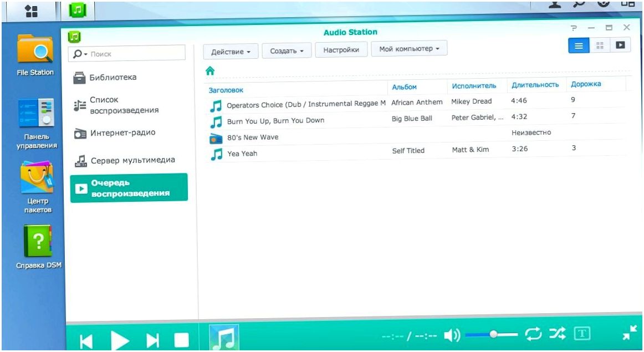Screen dimensions: 644x352
Task: Skip to previous track
Action: [x=86, y=341]
